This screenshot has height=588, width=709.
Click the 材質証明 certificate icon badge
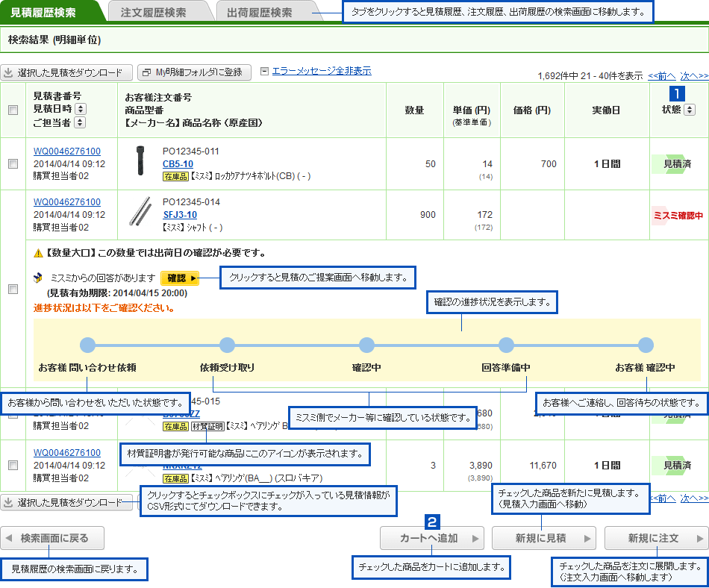[207, 428]
